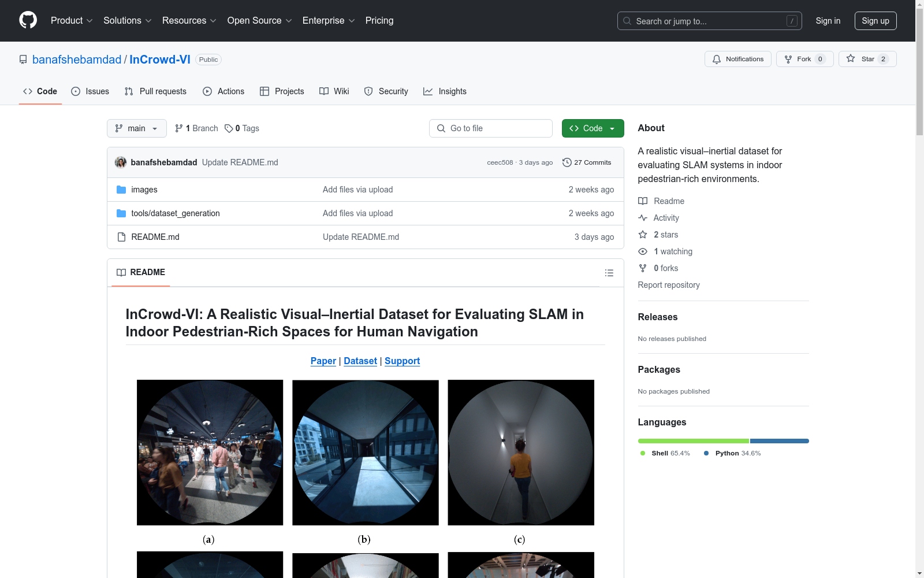924x578 pixels.
Task: Open the Wiki tab
Action: [x=334, y=91]
